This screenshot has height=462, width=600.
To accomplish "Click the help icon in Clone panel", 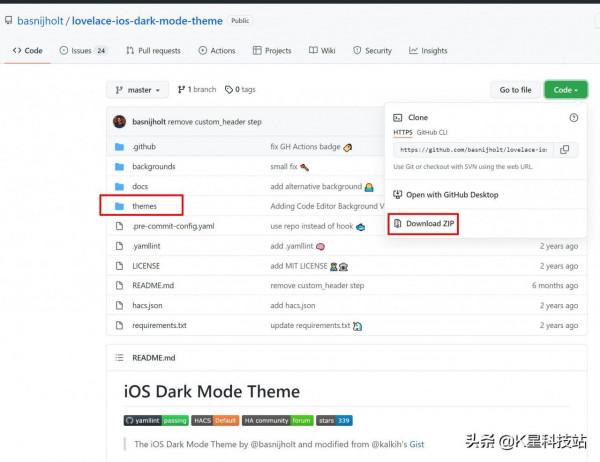I will (573, 117).
